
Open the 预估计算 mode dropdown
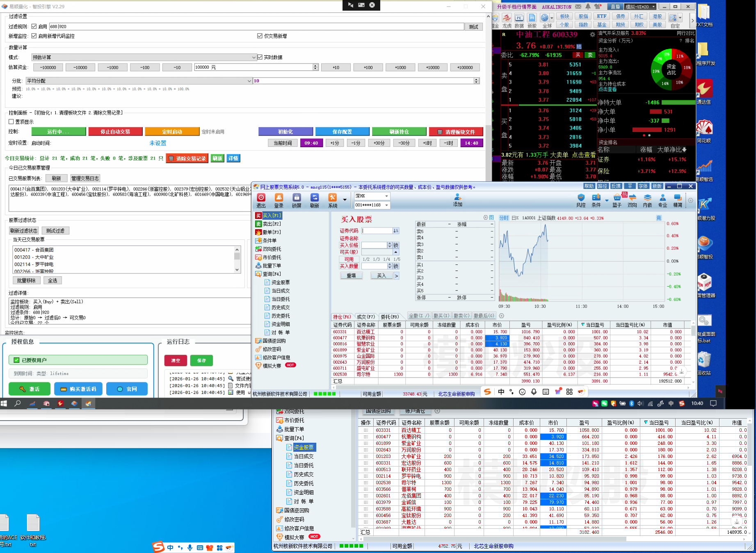(x=144, y=57)
